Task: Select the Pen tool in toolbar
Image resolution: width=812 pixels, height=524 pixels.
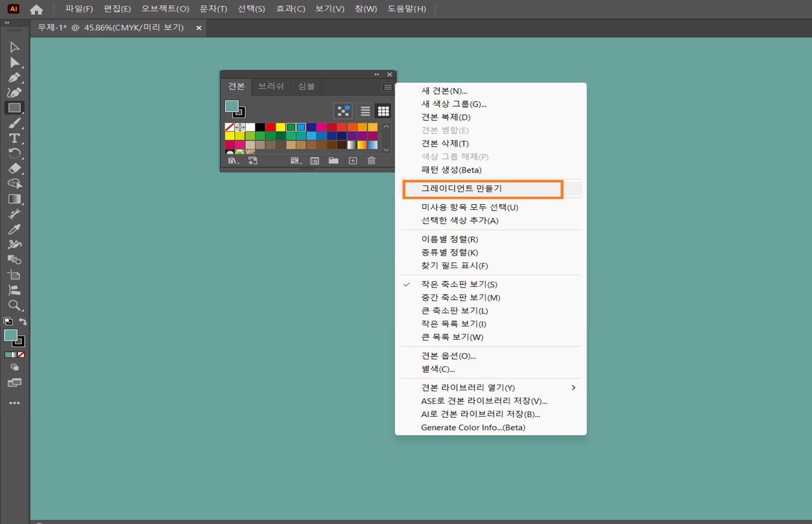Action: pos(14,78)
